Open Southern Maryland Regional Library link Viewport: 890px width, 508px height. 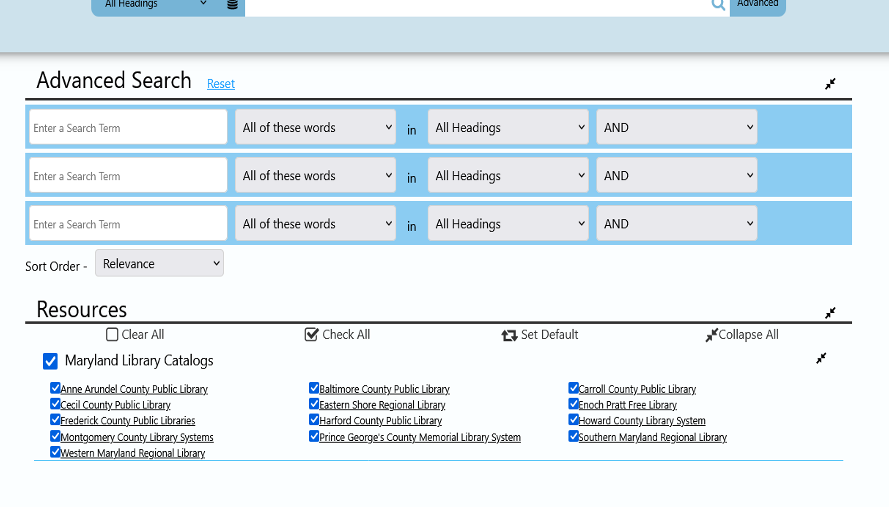point(653,438)
